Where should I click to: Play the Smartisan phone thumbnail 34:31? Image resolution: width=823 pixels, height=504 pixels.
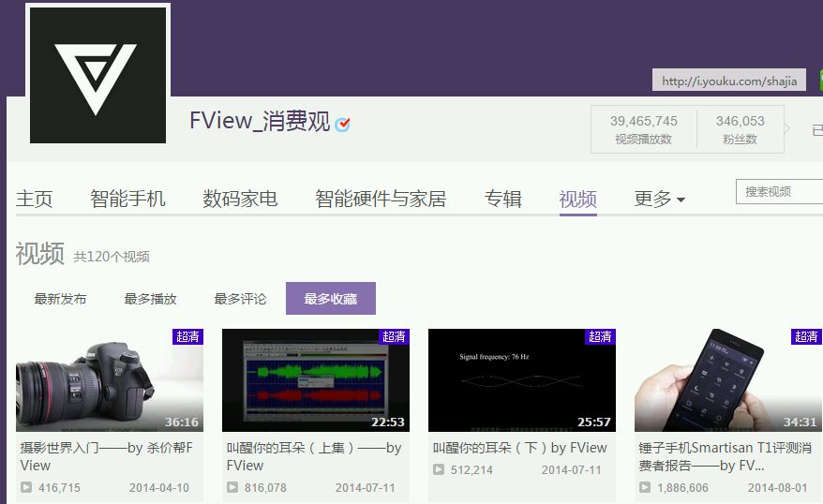pyautogui.click(x=728, y=380)
